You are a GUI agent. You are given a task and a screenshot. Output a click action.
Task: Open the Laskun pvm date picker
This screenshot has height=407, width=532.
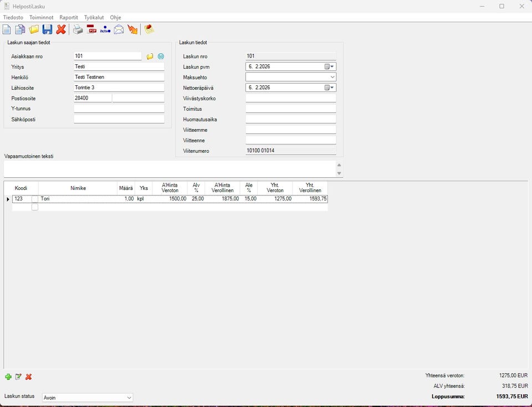329,67
